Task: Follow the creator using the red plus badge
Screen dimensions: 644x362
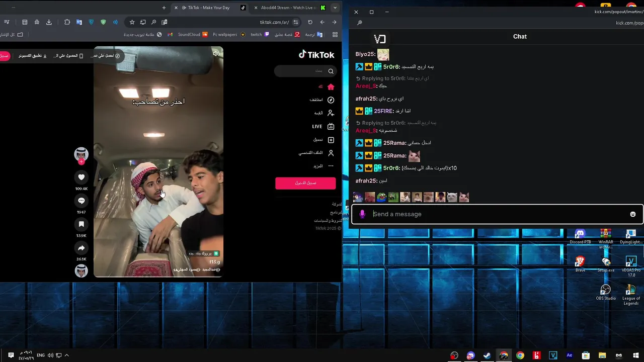Action: point(82,162)
